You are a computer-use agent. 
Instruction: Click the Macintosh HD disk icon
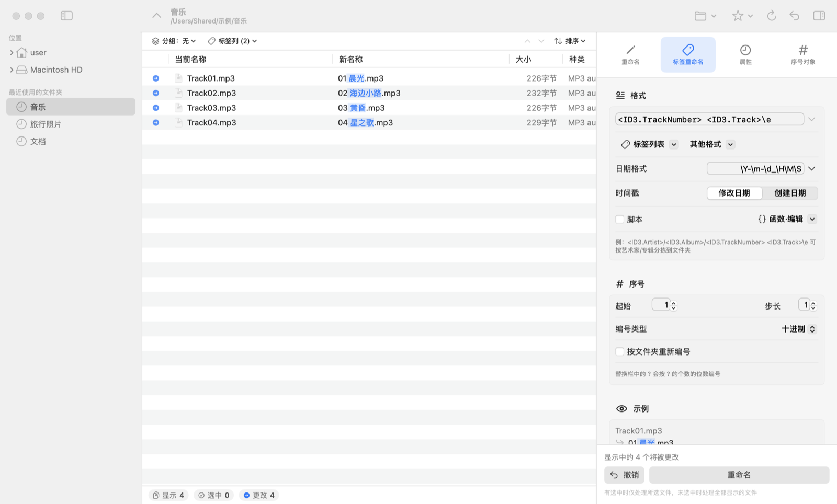pos(21,70)
